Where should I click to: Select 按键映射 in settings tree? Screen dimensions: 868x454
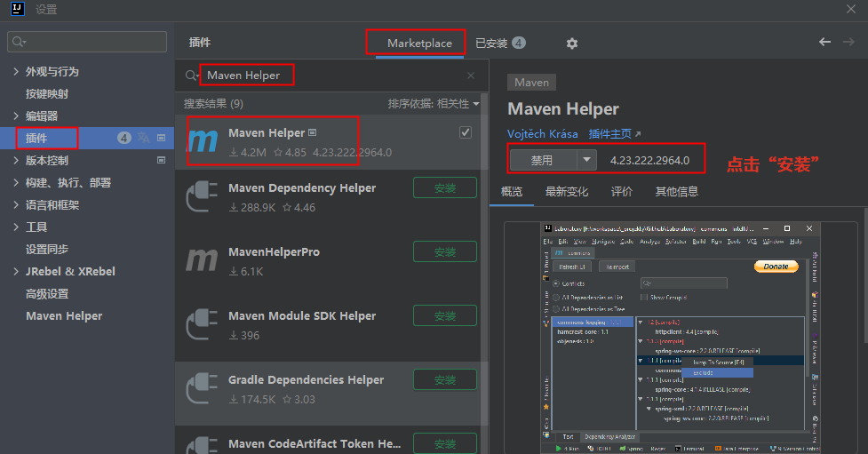coord(47,93)
